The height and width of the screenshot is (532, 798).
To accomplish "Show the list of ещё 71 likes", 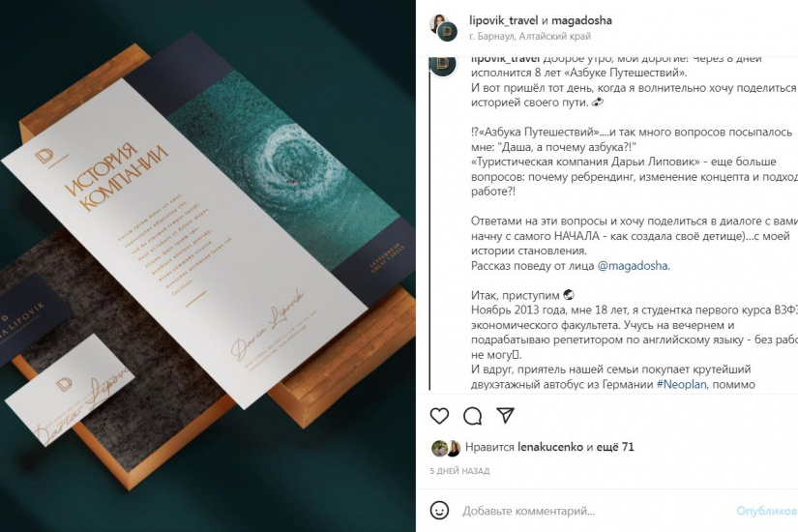I will [x=615, y=447].
